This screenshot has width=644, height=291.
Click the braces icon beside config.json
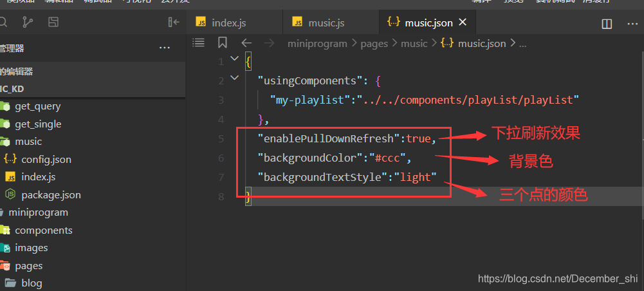[x=10, y=158]
